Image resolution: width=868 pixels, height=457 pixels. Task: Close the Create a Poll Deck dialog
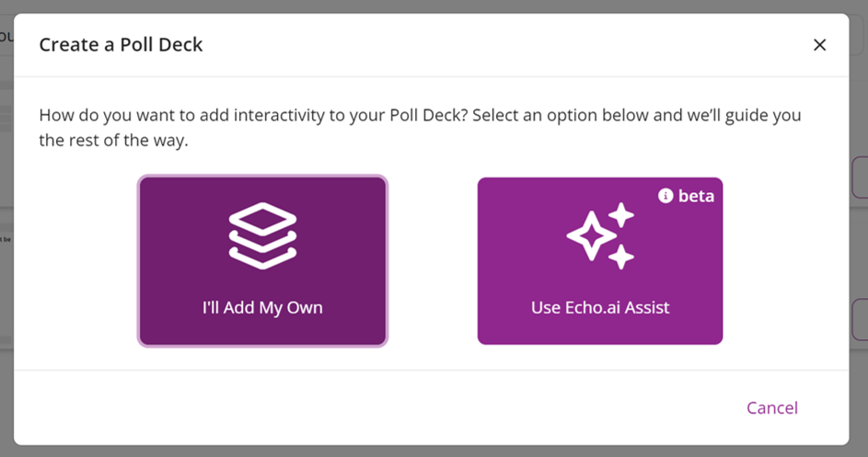(819, 45)
